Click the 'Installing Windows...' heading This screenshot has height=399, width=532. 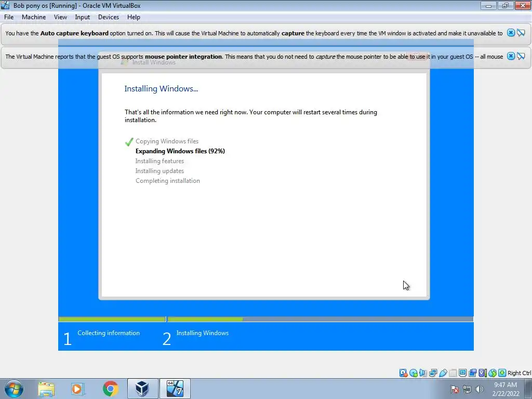161,88
